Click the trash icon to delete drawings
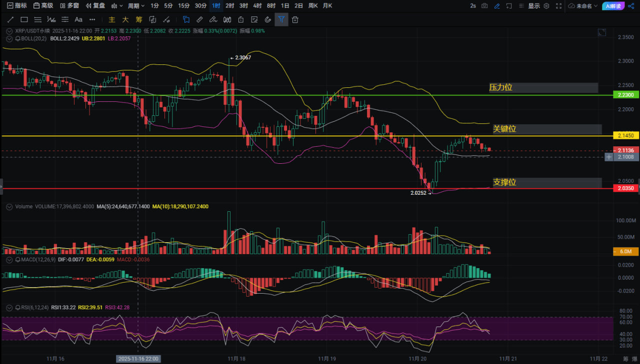 click(x=295, y=19)
